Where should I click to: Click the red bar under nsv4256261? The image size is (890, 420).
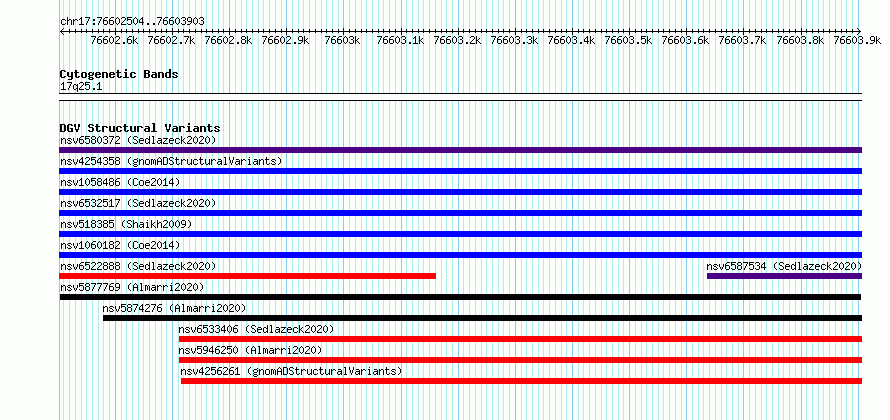coord(522,381)
